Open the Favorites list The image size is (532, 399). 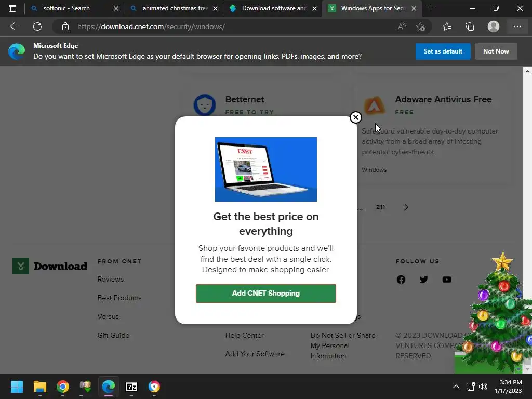[447, 26]
